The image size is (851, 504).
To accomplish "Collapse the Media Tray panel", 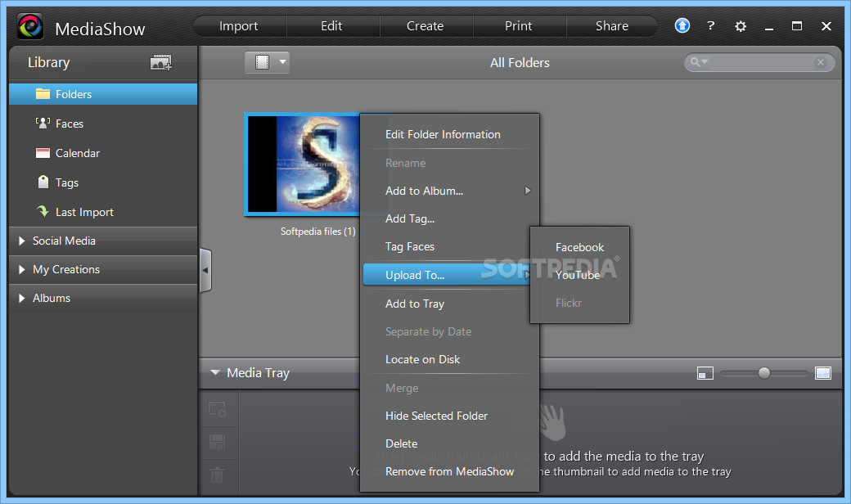I will pos(215,373).
